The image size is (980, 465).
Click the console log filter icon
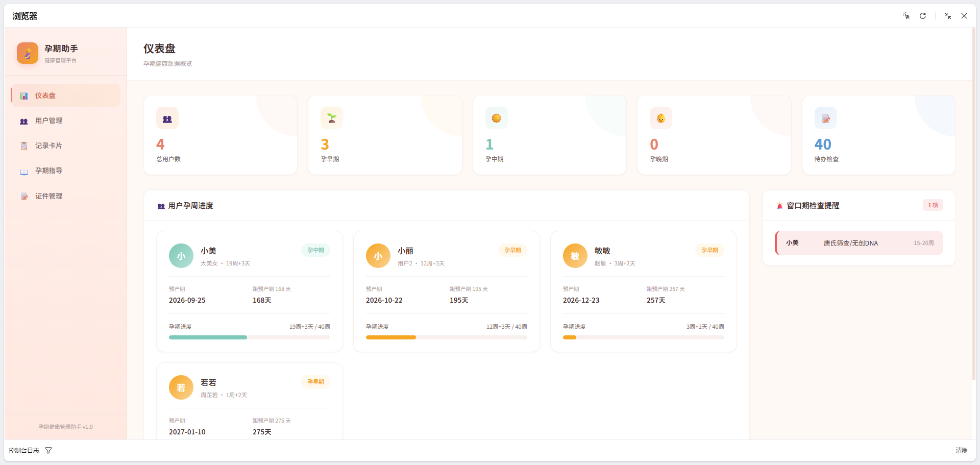48,450
